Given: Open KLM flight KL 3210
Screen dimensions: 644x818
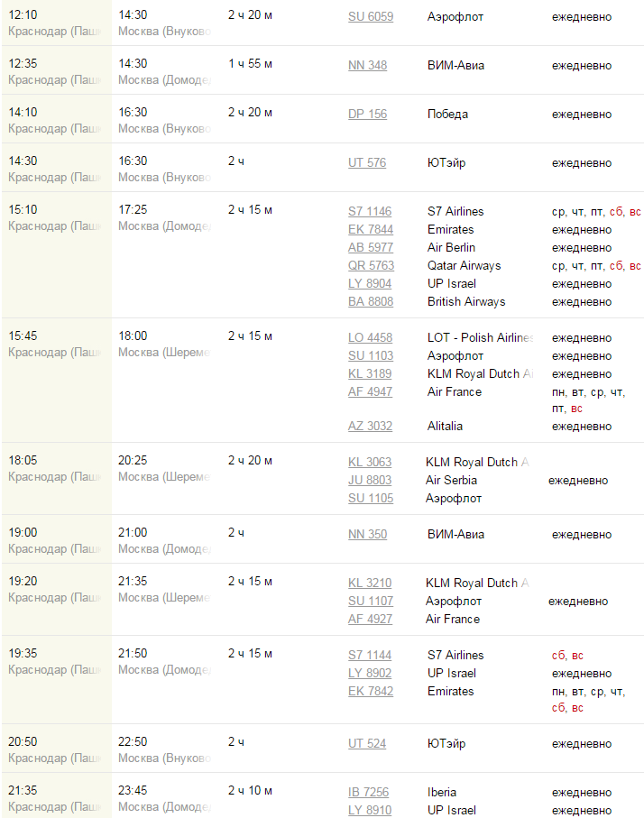Looking at the screenshot, I should coord(370,584).
